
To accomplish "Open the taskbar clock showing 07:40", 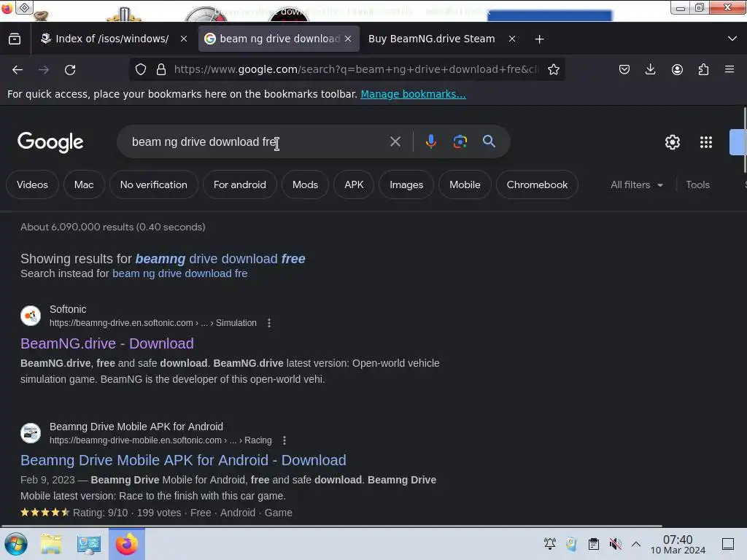I will point(678,544).
